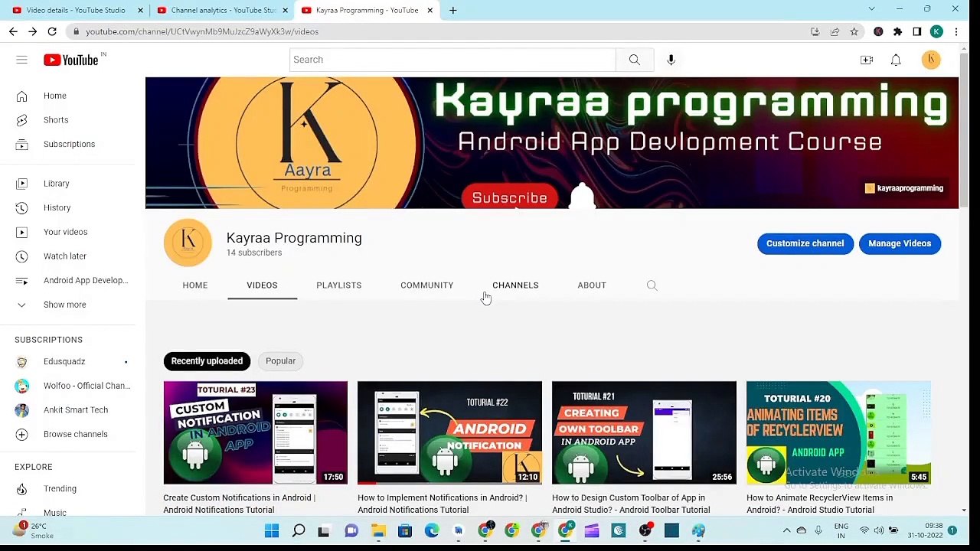Open the YouTube hamburger guide menu
Image resolution: width=980 pixels, height=551 pixels.
21,60
